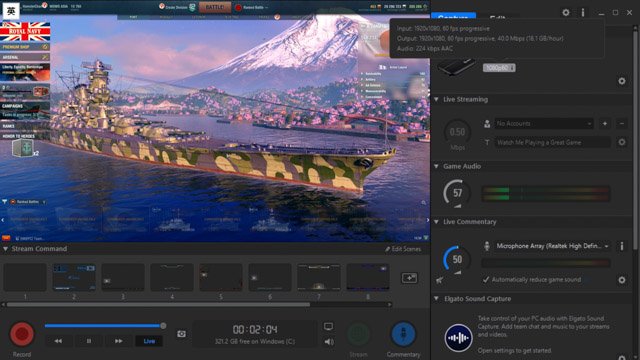Open the No Accounts dropdown
The width and height of the screenshot is (640, 360).
(x=544, y=123)
